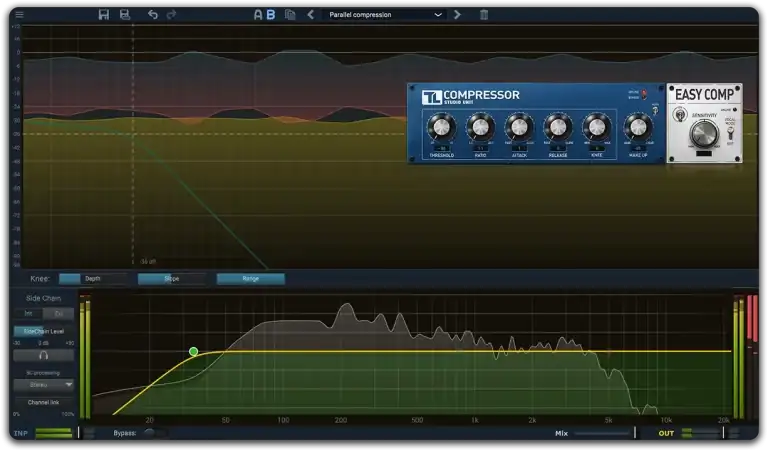The image size is (768, 451).
Task: Click the green filter node on the curve
Action: pos(193,351)
